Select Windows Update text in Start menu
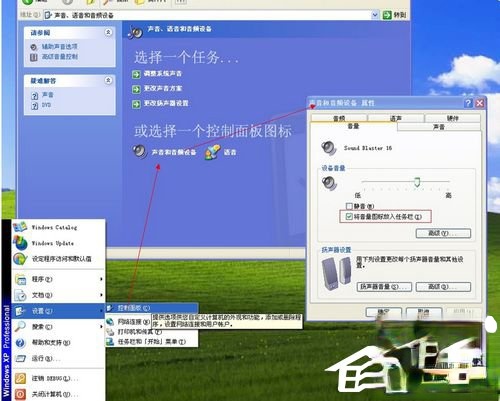Screen dimensions: 500x401 point(53,243)
